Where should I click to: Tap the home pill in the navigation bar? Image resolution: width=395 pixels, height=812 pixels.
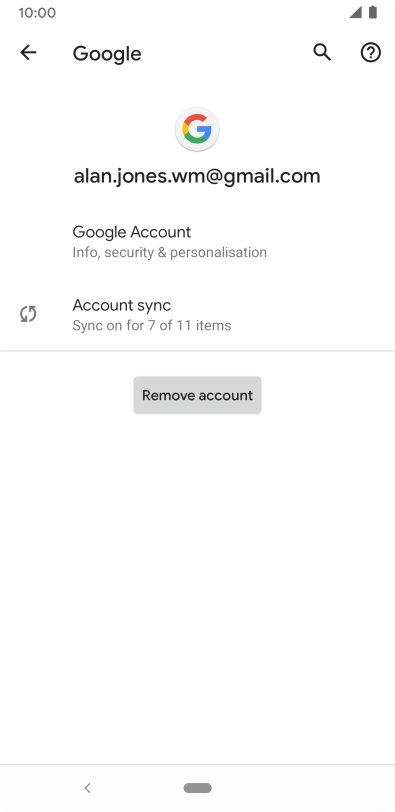[x=197, y=788]
